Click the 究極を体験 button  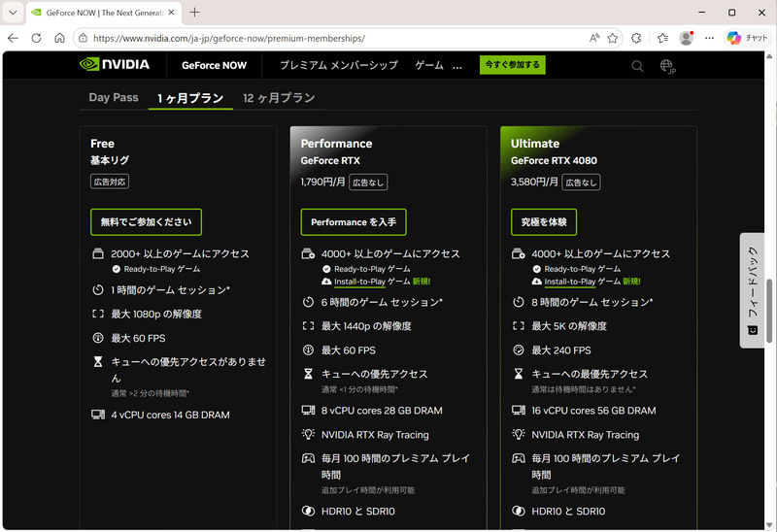tap(544, 222)
